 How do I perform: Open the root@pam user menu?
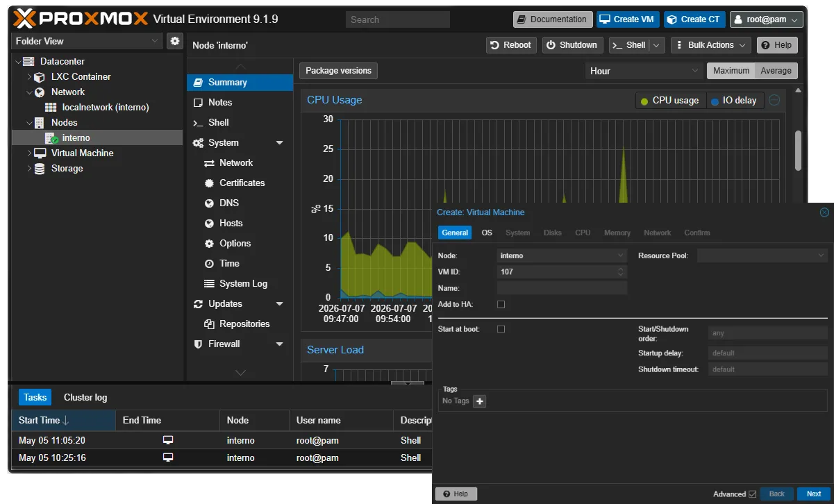point(767,19)
